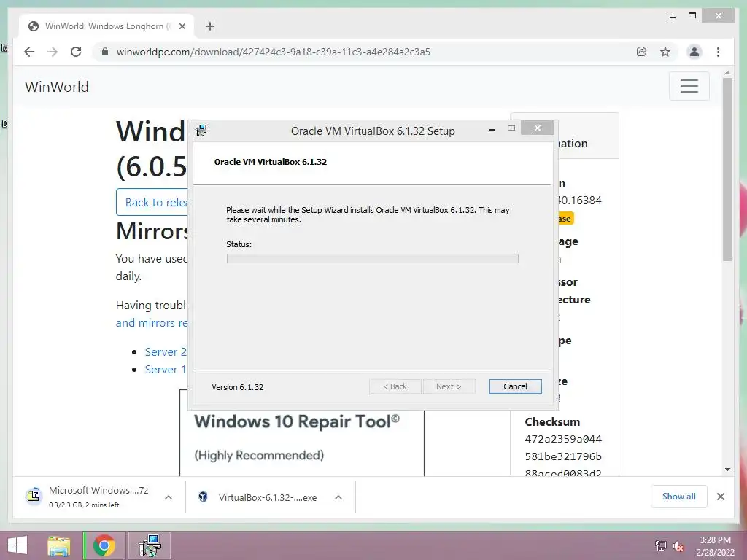Screen dimensions: 747x560
Task: Open Server 2 mirror link
Action: pos(166,352)
